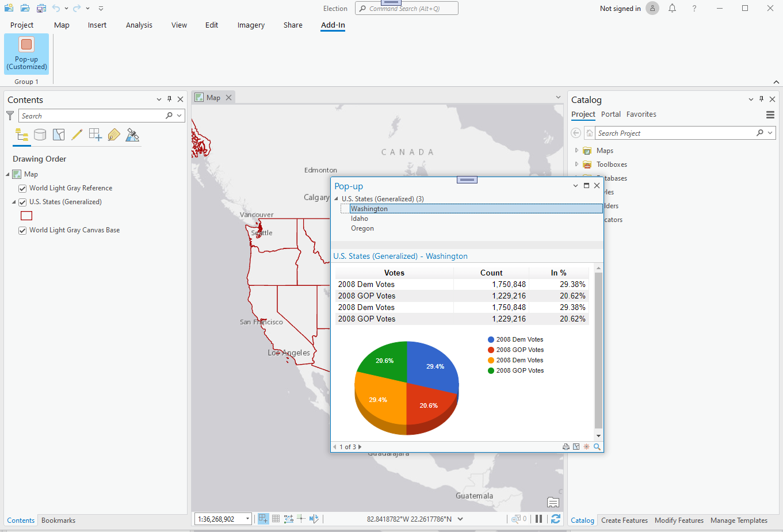The image size is (783, 532).
Task: Flash the Washington feature from pop-up toolbar
Action: (586, 446)
